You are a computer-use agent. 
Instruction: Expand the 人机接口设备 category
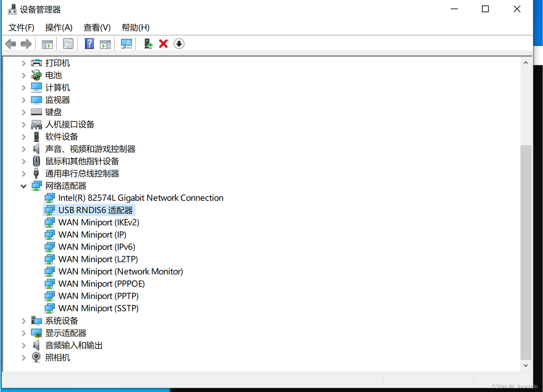24,124
